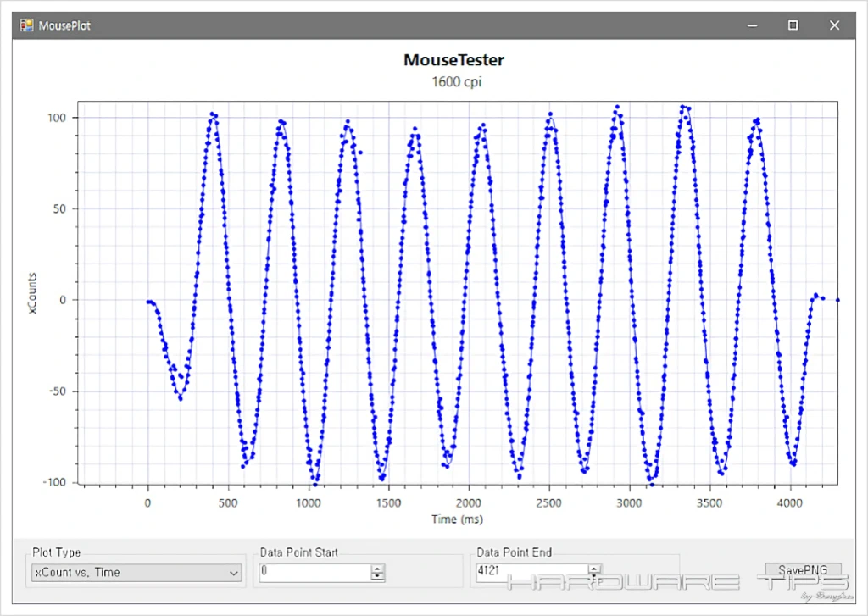Open the Plot Type dropdown

point(136,573)
